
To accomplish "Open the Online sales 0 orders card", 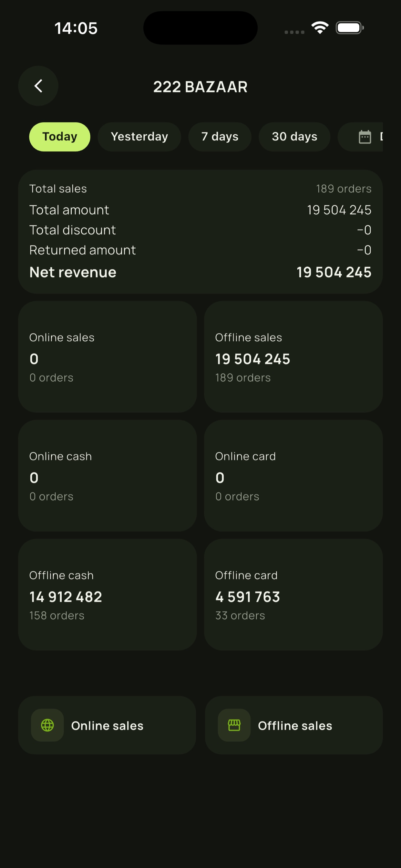I will 108,357.
